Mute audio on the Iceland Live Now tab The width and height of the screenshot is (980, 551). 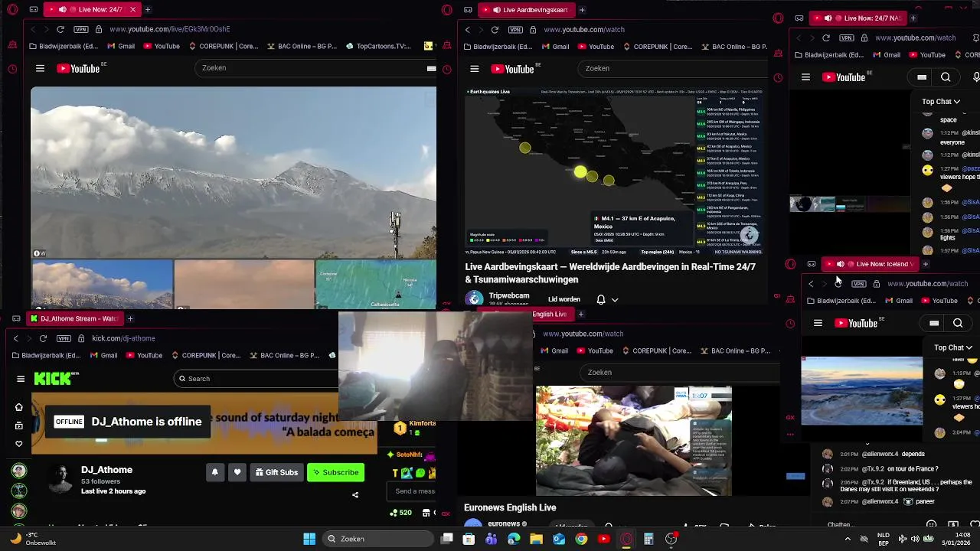tap(840, 264)
